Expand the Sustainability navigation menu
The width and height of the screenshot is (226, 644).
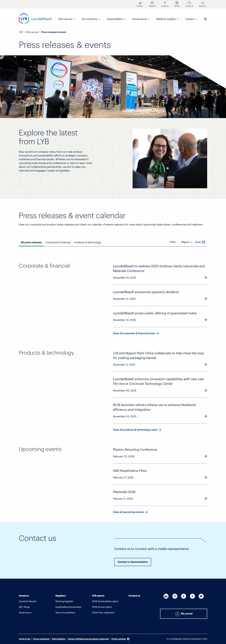pos(116,19)
